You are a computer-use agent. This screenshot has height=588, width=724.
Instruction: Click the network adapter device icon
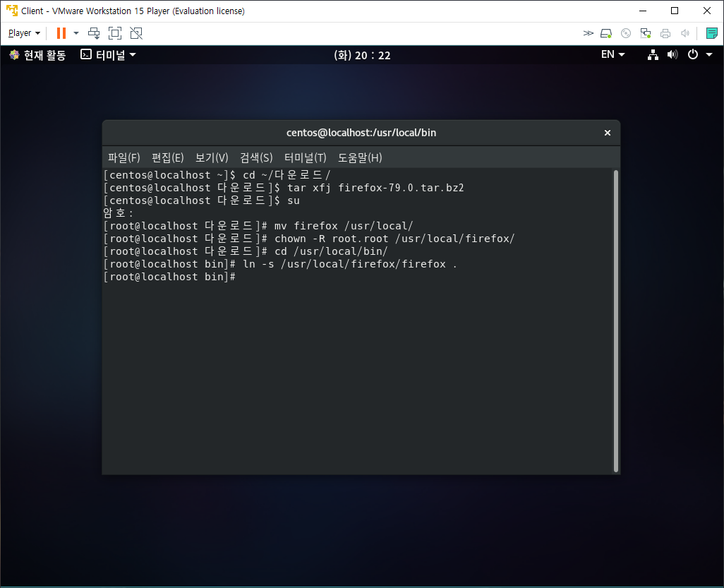coord(646,33)
